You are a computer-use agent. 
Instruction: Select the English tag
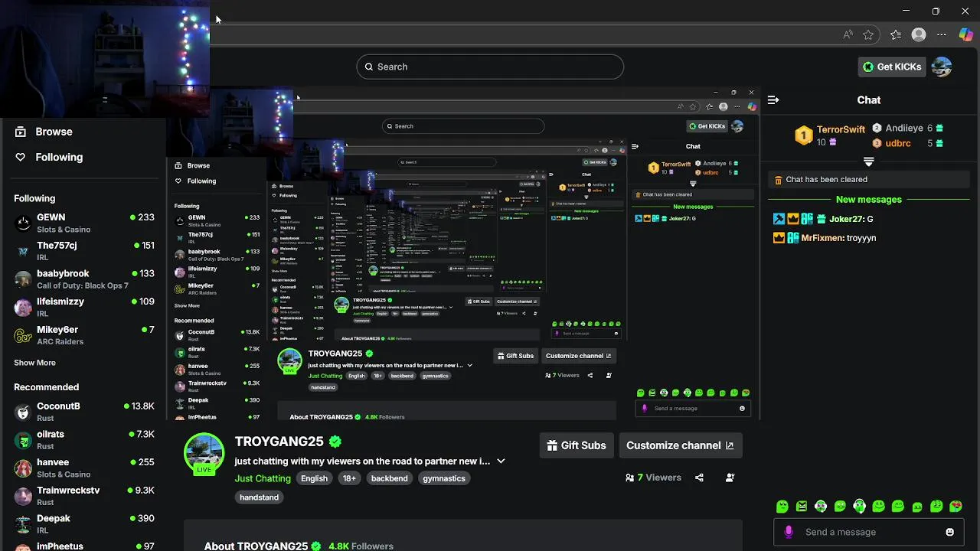[x=314, y=478]
